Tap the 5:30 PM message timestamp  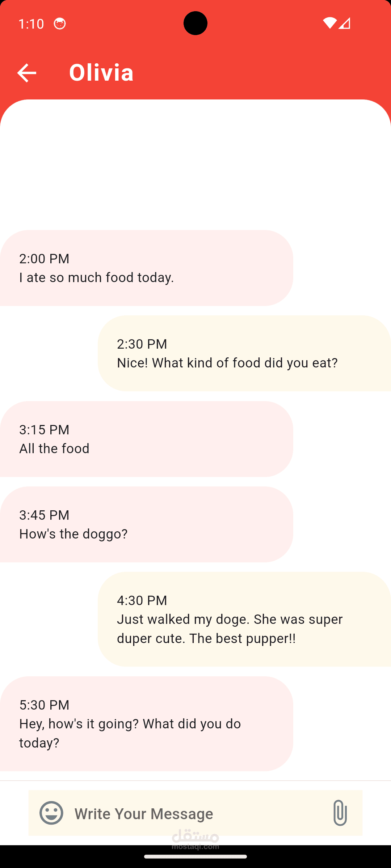click(44, 705)
